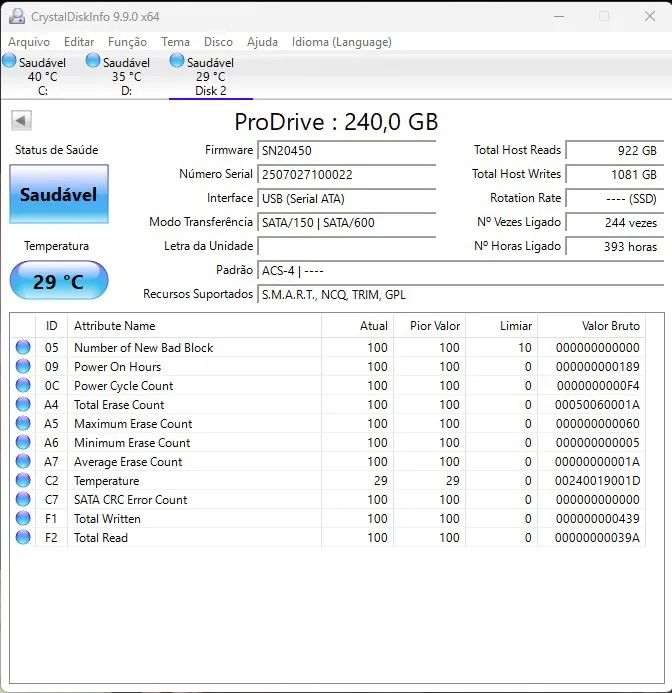Screen dimensions: 672x693
Task: Click the Recursos Suportados field
Action: (461, 294)
